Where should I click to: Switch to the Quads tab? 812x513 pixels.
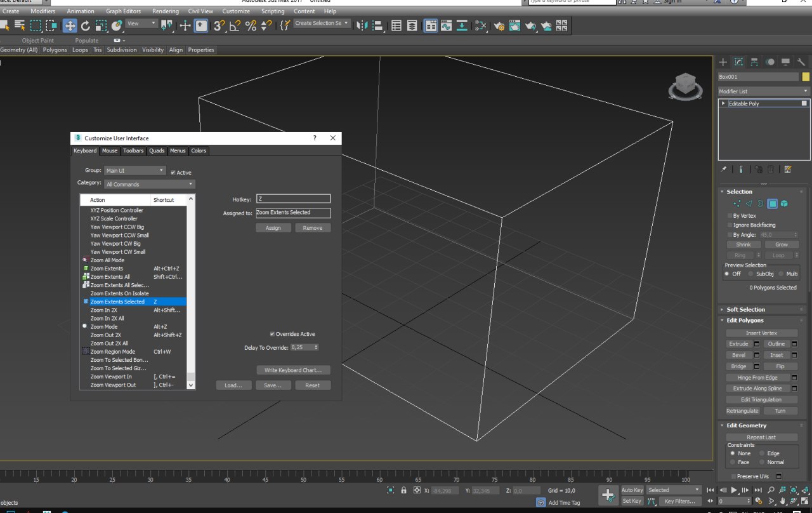tap(157, 150)
